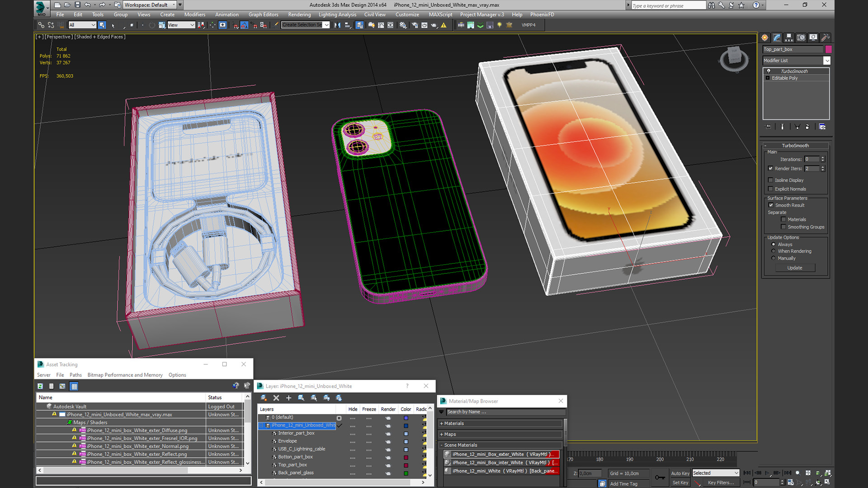Click Make Unique icon under modifier stack
The width and height of the screenshot is (868, 488).
[x=797, y=127]
